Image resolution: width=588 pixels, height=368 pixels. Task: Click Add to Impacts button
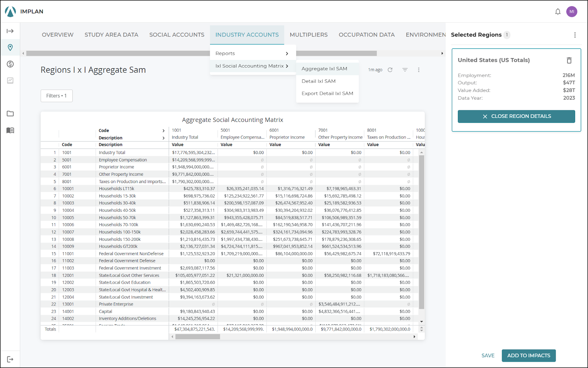tap(529, 356)
